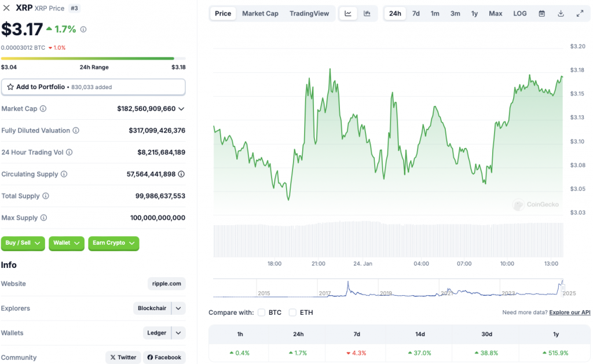Open the Blockchair explorer link

tap(152, 308)
